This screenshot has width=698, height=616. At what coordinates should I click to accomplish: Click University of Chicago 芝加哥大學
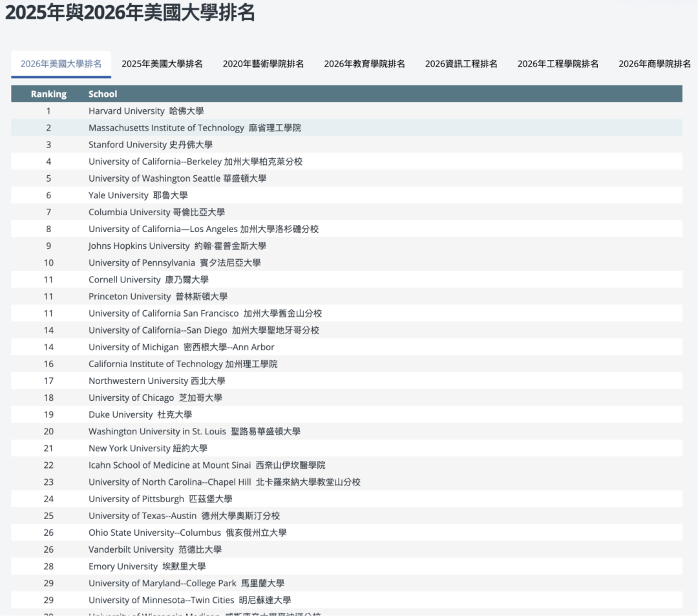[x=155, y=398]
